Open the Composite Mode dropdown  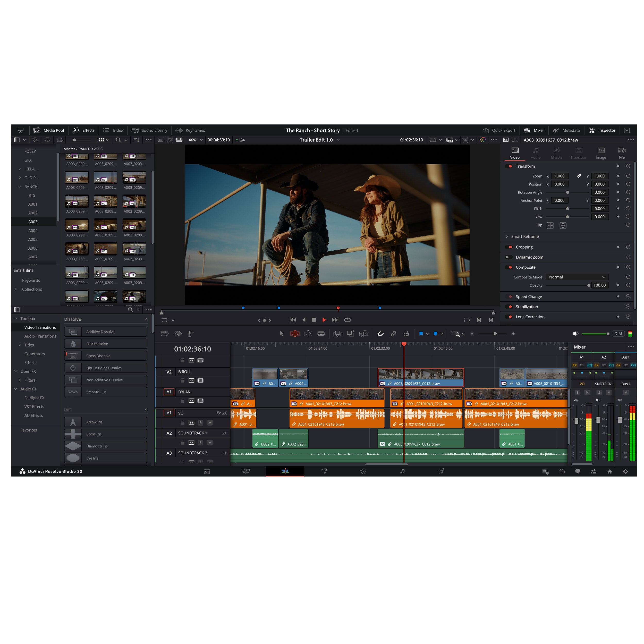(577, 277)
